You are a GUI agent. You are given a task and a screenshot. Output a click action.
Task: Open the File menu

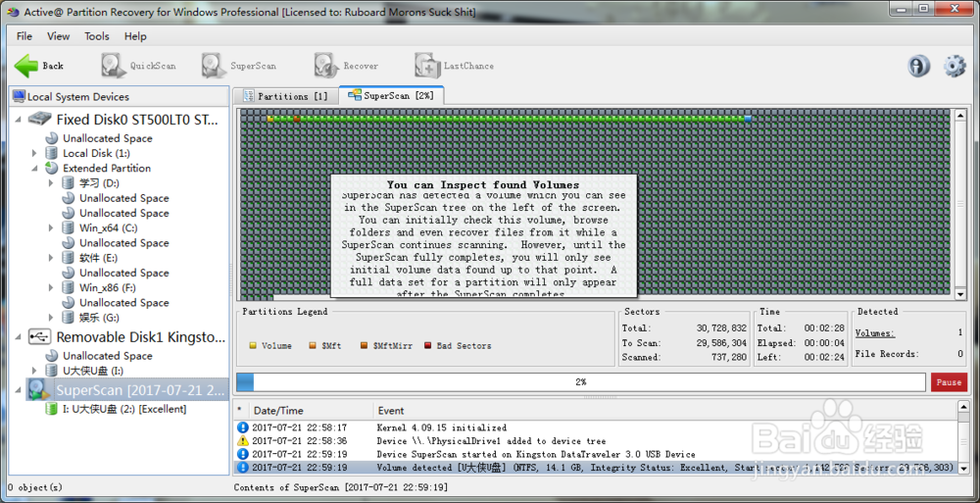tap(24, 36)
